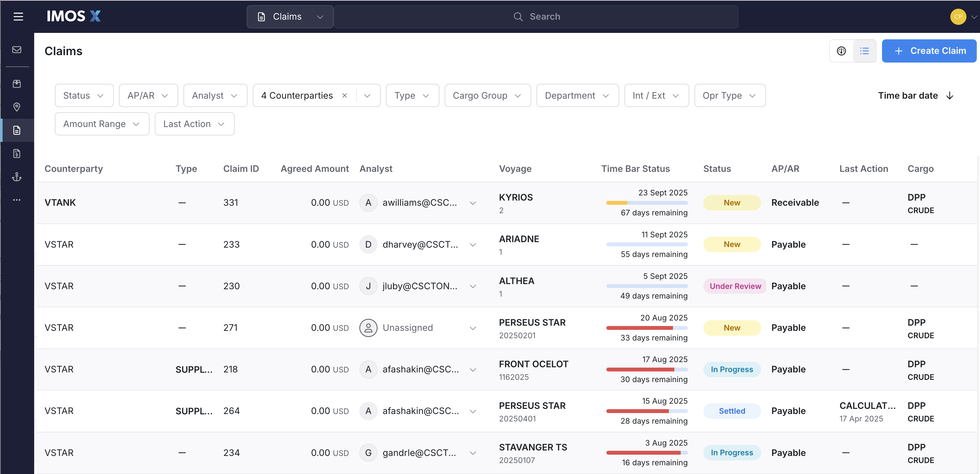The image size is (980, 474).
Task: Select the claims document icon in sidebar
Action: pyautogui.click(x=17, y=130)
